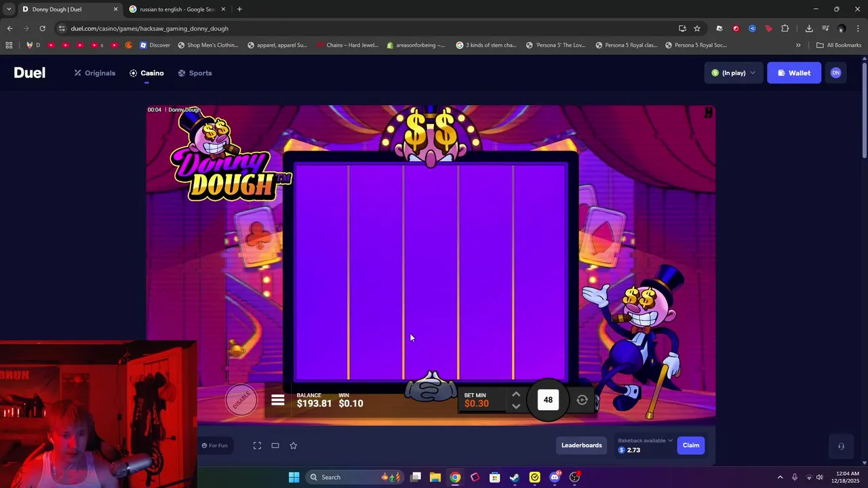This screenshot has height=488, width=868.
Task: Expand the (In play) balance dropdown
Action: [733, 73]
